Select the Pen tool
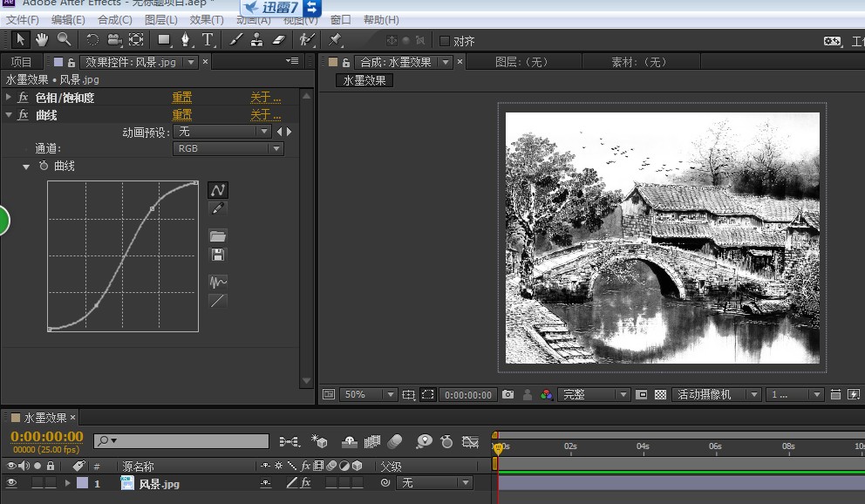The width and height of the screenshot is (865, 504). [x=186, y=39]
